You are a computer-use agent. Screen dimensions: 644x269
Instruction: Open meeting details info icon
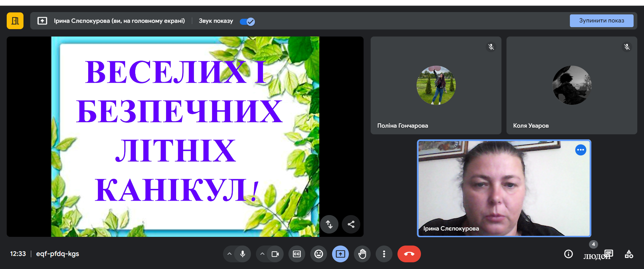point(568,254)
